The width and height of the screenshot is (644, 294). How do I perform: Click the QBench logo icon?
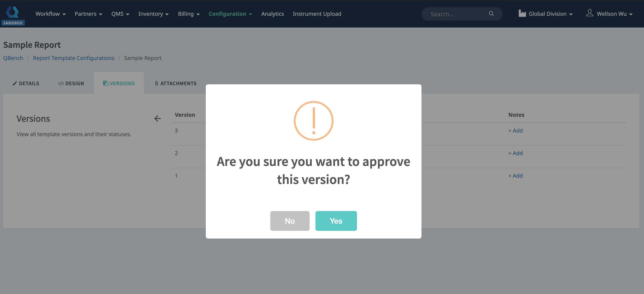(x=12, y=12)
